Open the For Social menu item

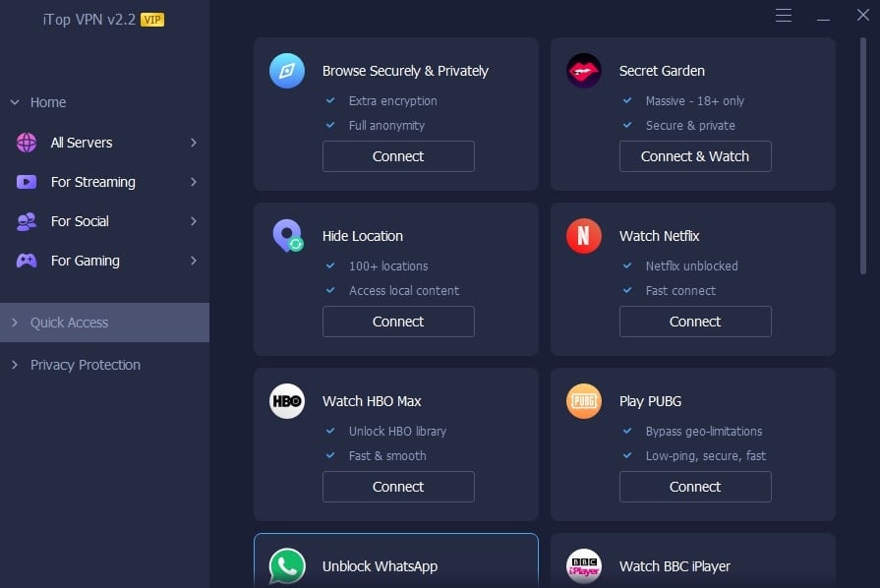pyautogui.click(x=105, y=221)
